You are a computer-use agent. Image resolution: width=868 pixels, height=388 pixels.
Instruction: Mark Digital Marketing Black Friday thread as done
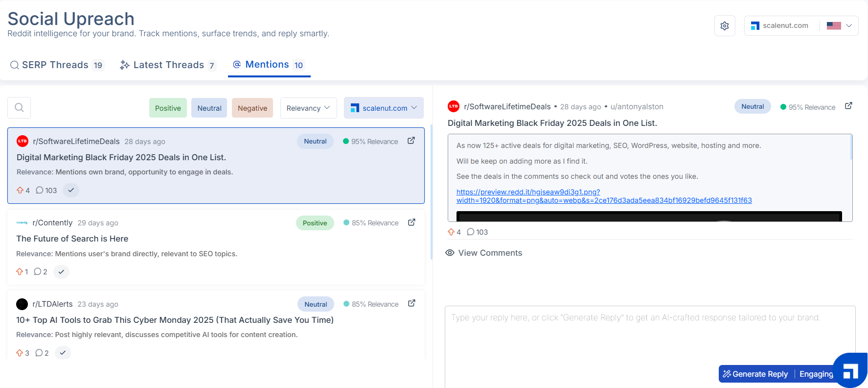point(71,190)
